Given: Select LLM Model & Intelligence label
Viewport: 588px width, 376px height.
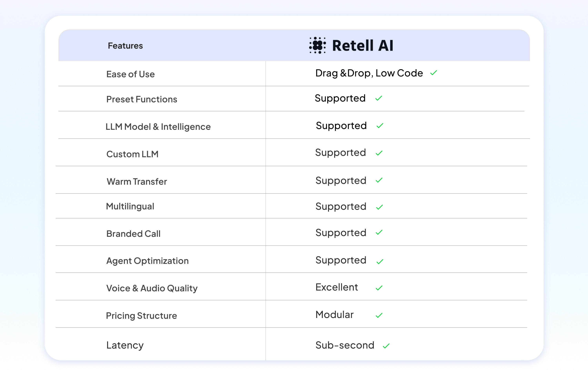Looking at the screenshot, I should pyautogui.click(x=158, y=127).
